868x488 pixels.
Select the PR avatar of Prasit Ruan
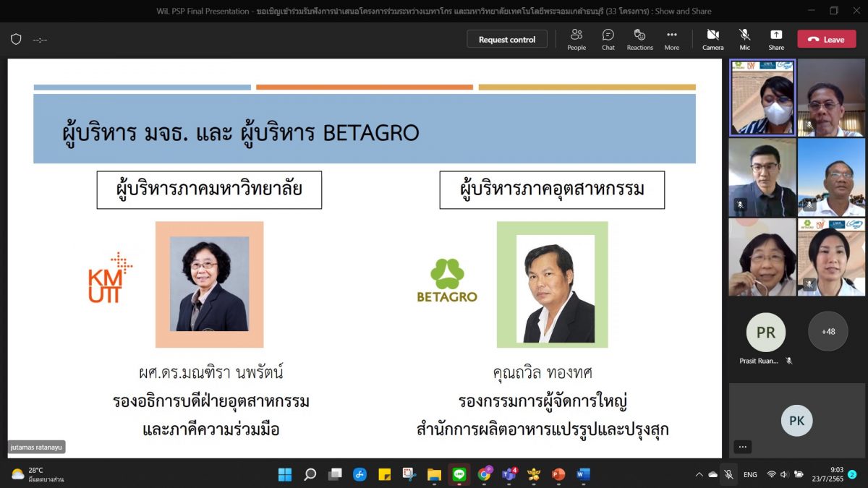pyautogui.click(x=765, y=332)
